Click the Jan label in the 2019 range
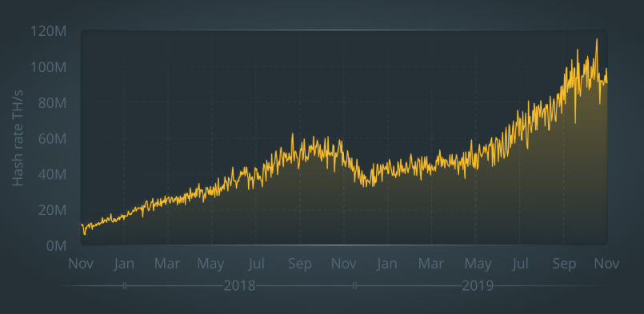The image size is (644, 314). pyautogui.click(x=387, y=264)
